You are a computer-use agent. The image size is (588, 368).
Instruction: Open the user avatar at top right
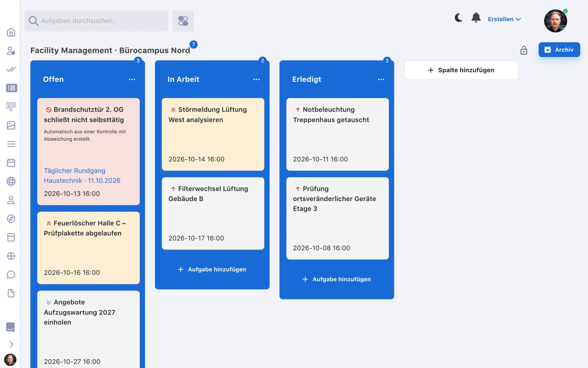[x=555, y=21]
